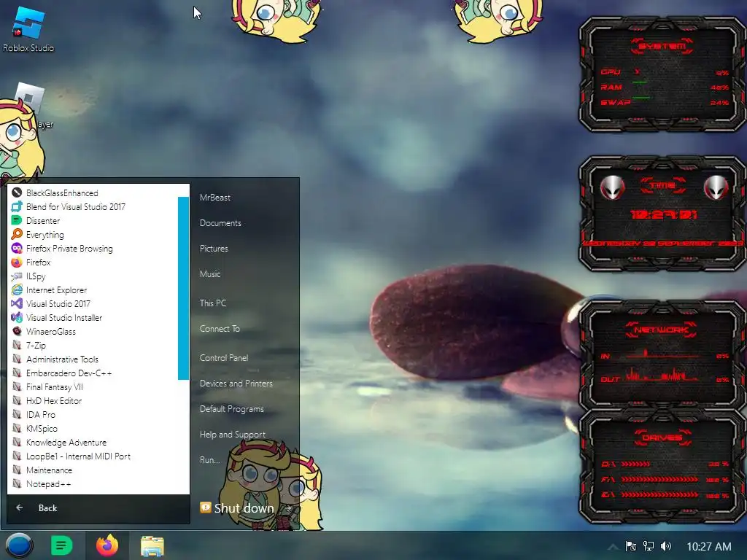Open Help and Support
Viewport: 747px width, 560px height.
[233, 435]
